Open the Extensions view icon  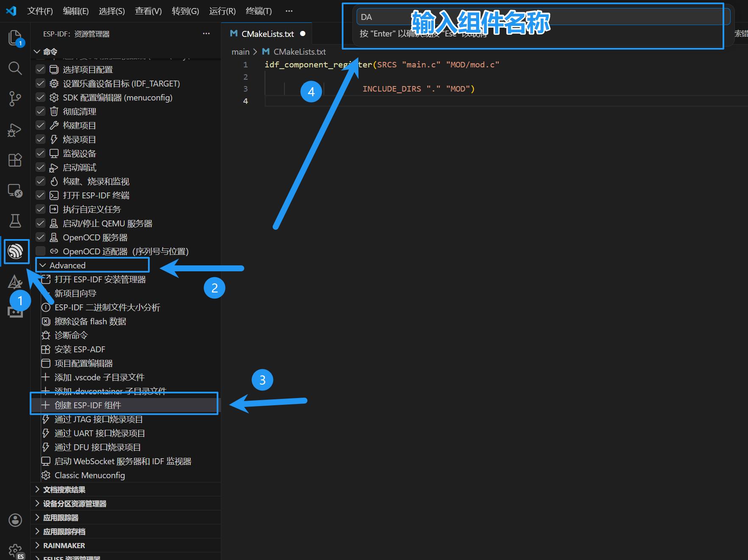pyautogui.click(x=15, y=160)
